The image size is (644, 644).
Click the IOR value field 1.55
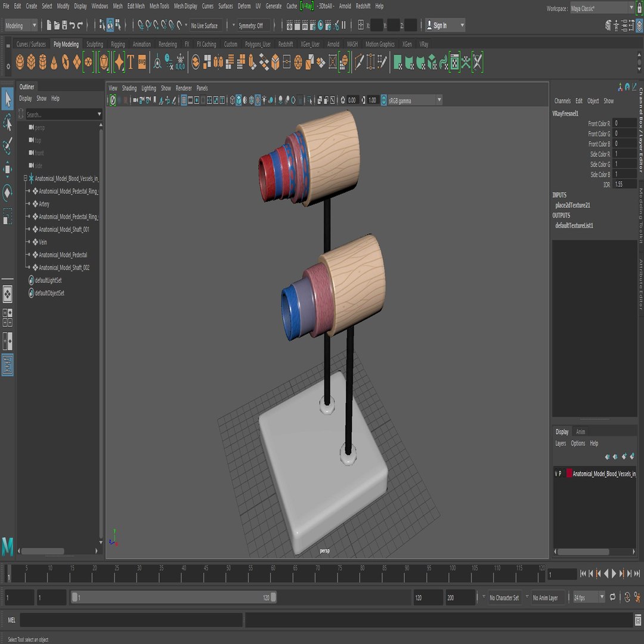[624, 184]
